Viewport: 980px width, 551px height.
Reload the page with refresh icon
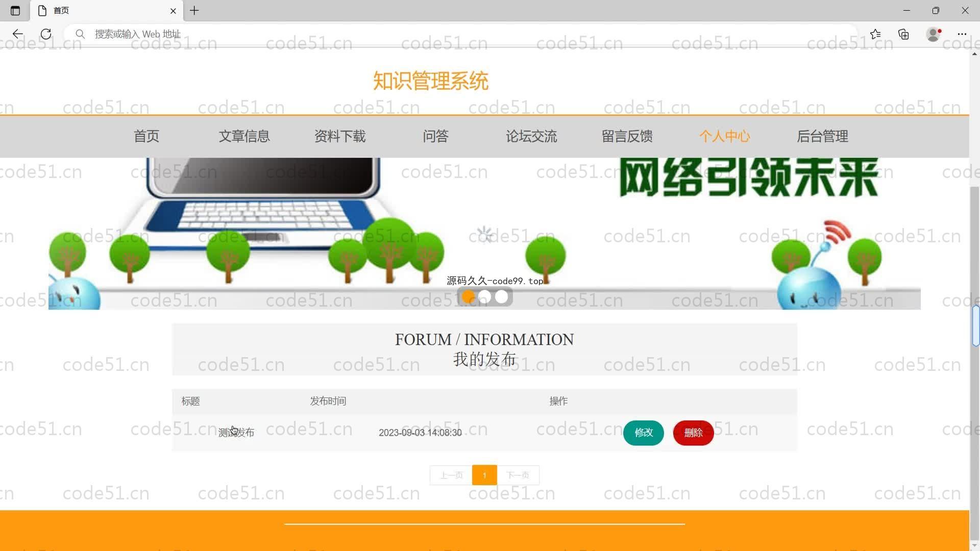(x=46, y=34)
